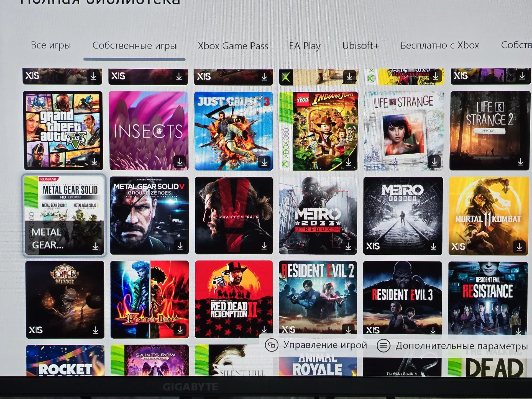Open Red Dead Redemption II tile
532x399 pixels.
(234, 300)
